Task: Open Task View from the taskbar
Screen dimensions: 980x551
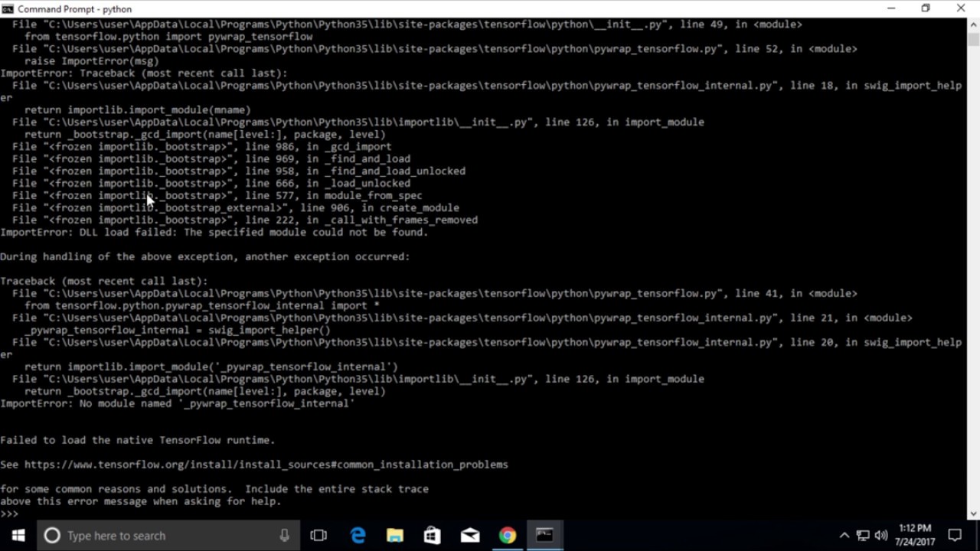Action: (318, 535)
